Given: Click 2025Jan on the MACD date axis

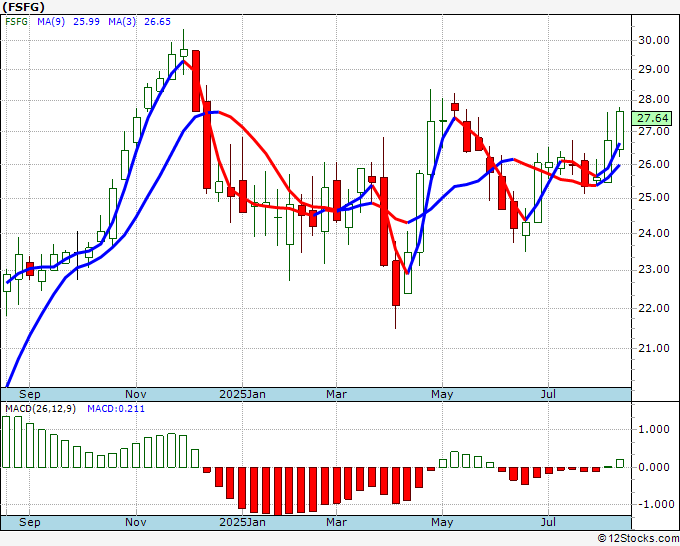Looking at the screenshot, I should click(242, 522).
